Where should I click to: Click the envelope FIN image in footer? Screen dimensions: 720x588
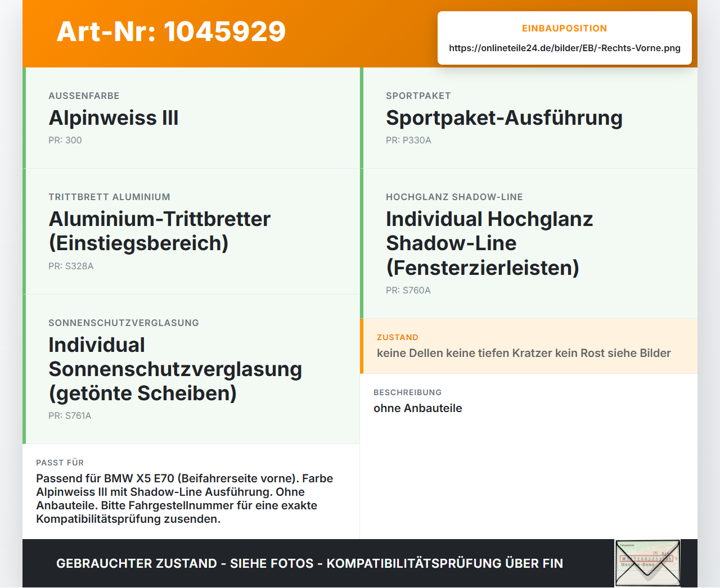[647, 563]
